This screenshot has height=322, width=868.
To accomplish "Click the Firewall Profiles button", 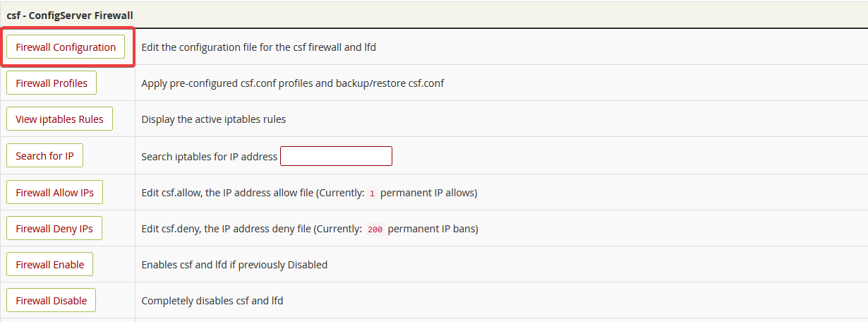I will 52,83.
